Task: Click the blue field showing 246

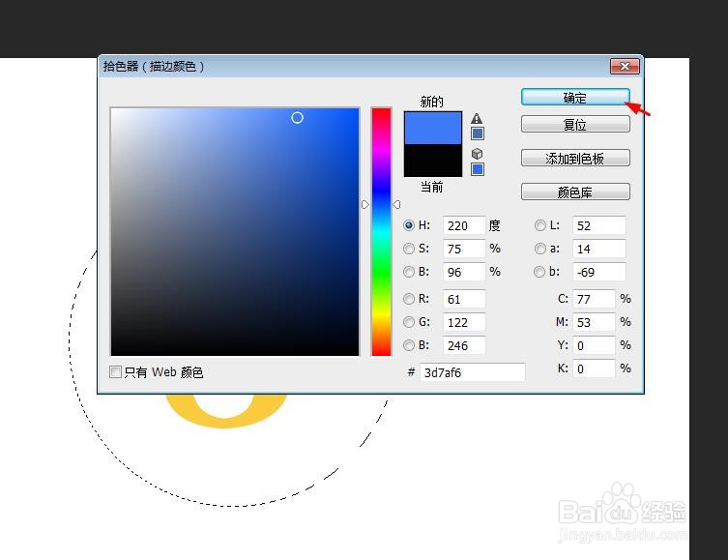Action: (x=464, y=345)
